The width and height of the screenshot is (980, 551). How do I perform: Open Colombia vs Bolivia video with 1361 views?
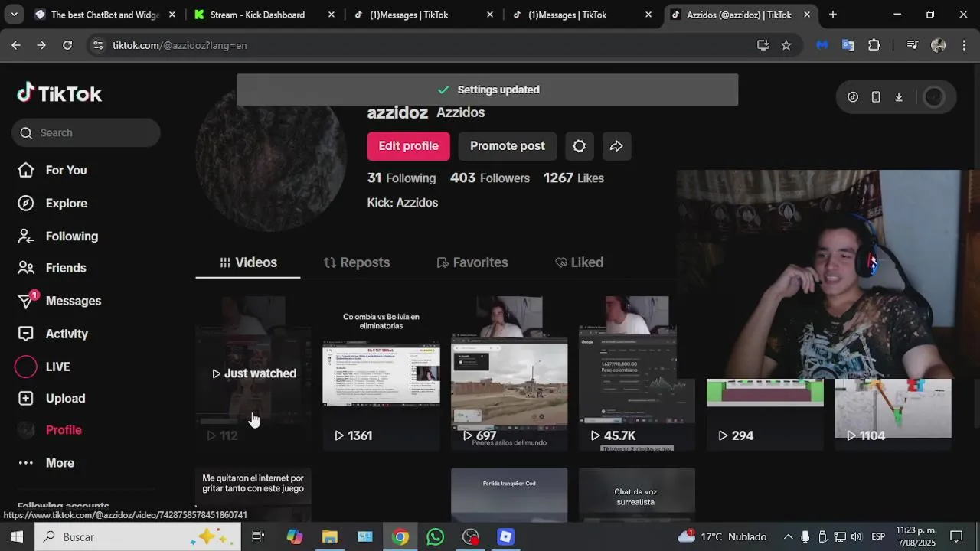point(381,373)
